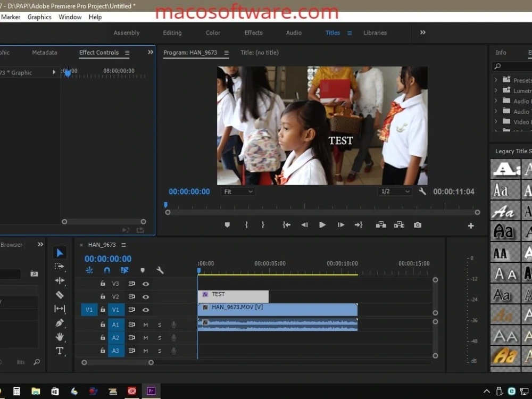Show more workspaces with double chevron
Image resolution: width=532 pixels, height=399 pixels.
423,32
